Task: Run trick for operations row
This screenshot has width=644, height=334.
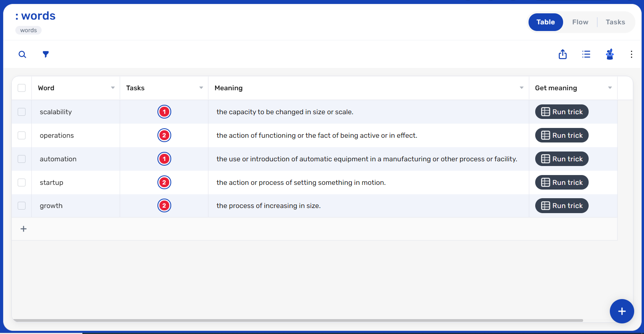Action: pos(562,135)
